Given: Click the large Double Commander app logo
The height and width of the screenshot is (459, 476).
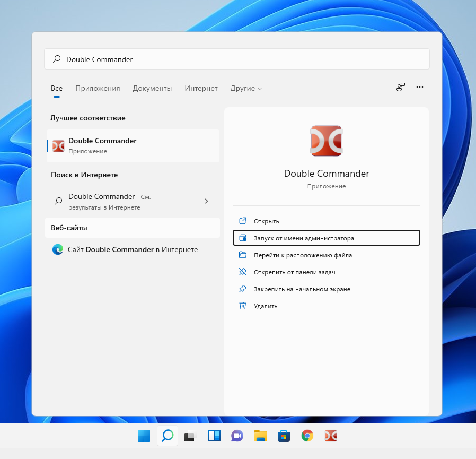Looking at the screenshot, I should (326, 141).
